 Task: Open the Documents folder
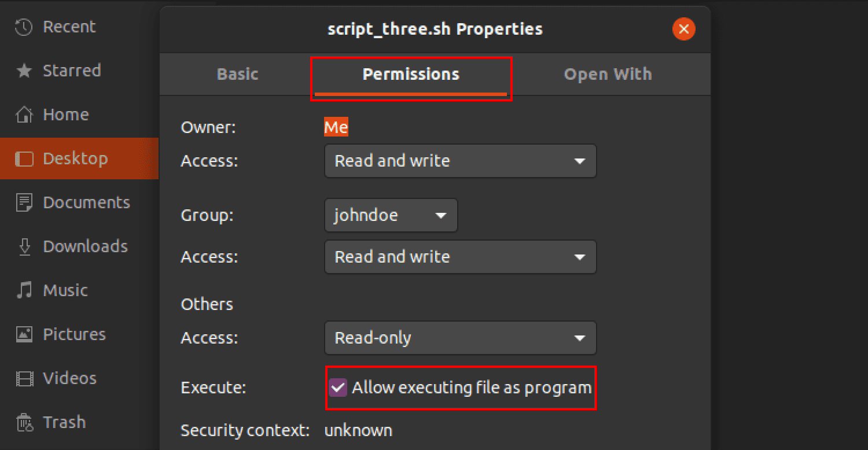coord(86,202)
